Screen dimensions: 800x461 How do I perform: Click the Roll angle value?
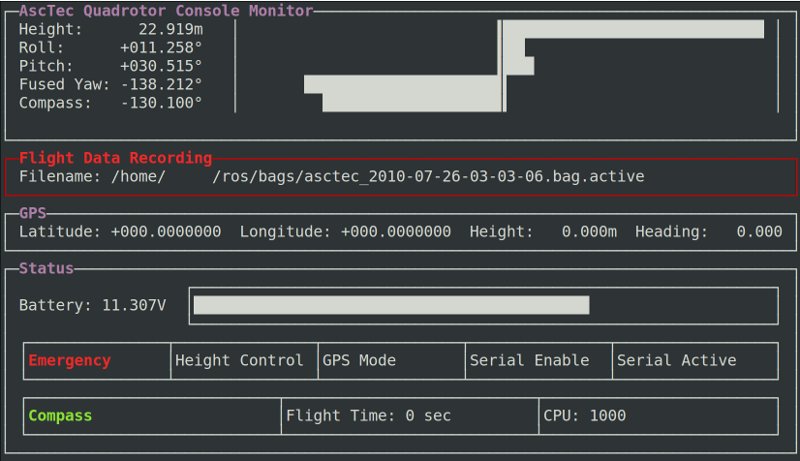161,48
